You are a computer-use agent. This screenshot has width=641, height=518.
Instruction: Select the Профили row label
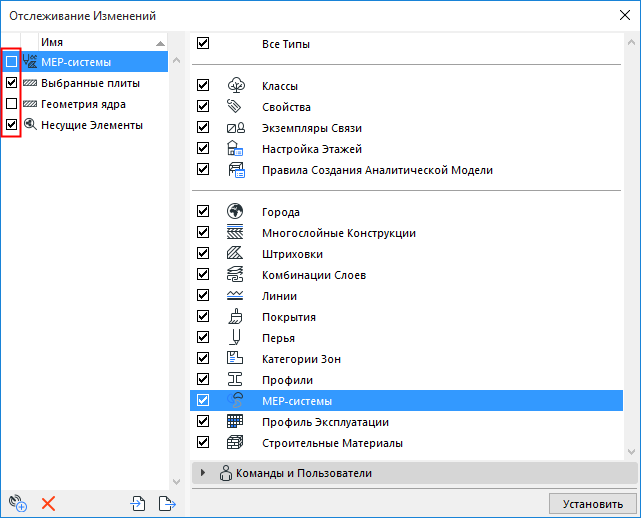[x=287, y=380]
